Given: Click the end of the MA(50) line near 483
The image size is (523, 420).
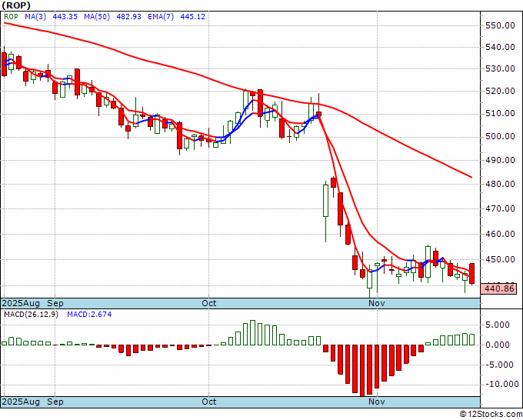Looking at the screenshot, I should pyautogui.click(x=471, y=177).
